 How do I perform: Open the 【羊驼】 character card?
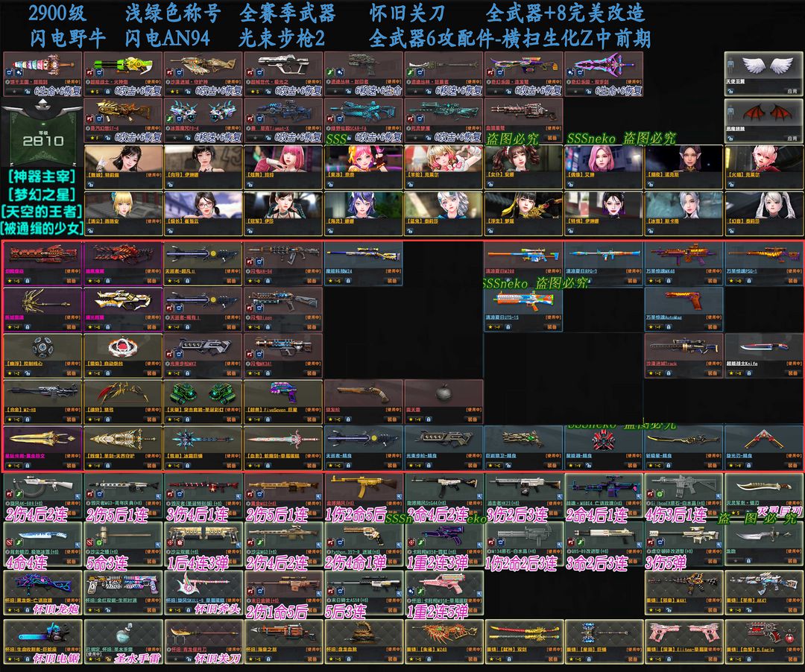pyautogui.click(x=443, y=167)
